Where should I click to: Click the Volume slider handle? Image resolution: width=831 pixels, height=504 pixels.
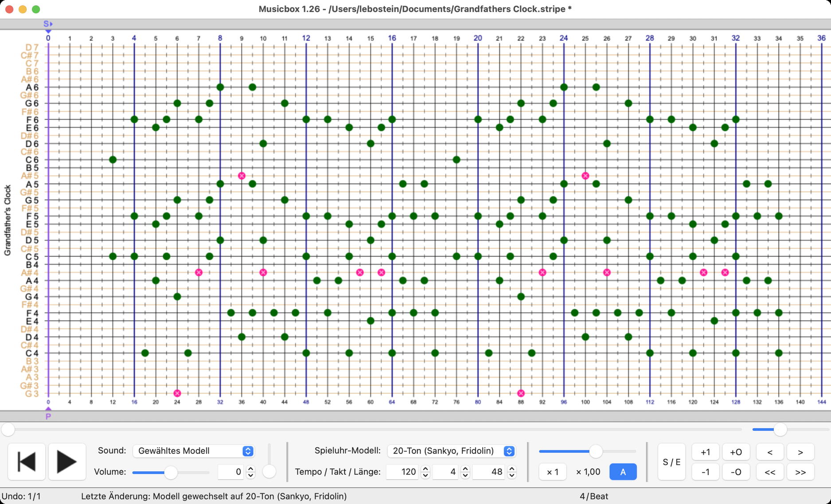(x=171, y=473)
